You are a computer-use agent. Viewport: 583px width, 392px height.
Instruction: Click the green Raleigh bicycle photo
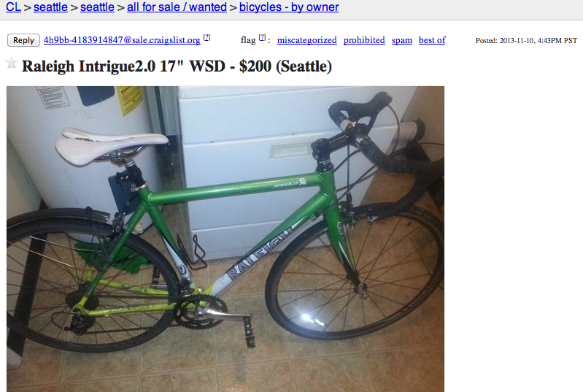tap(225, 239)
